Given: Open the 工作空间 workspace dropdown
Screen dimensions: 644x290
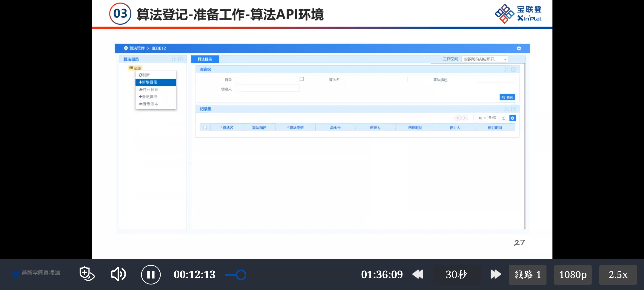Looking at the screenshot, I should 485,59.
